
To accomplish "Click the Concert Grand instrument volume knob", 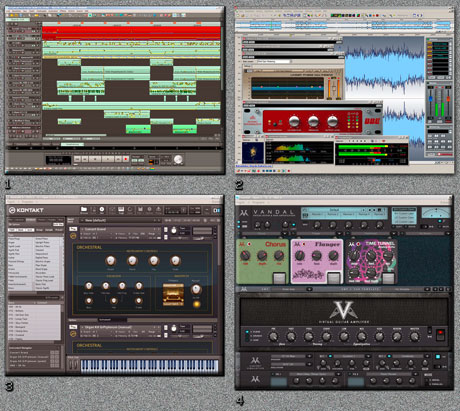I will click(174, 230).
